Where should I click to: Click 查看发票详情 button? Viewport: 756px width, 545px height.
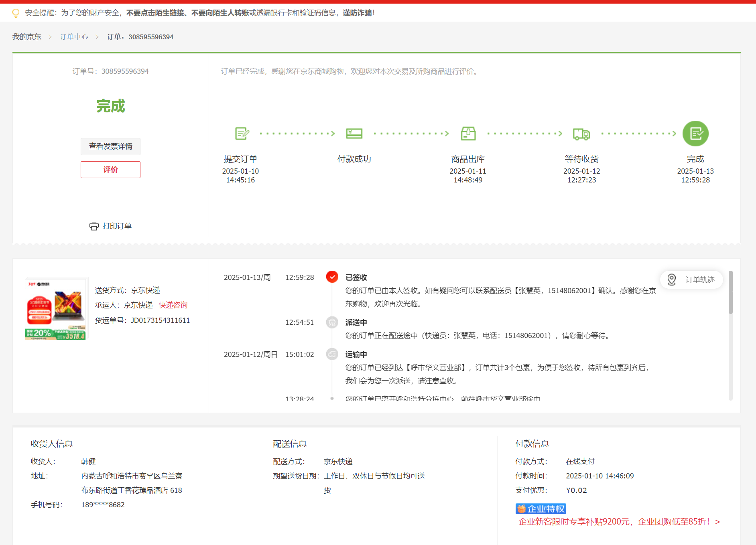(x=110, y=146)
